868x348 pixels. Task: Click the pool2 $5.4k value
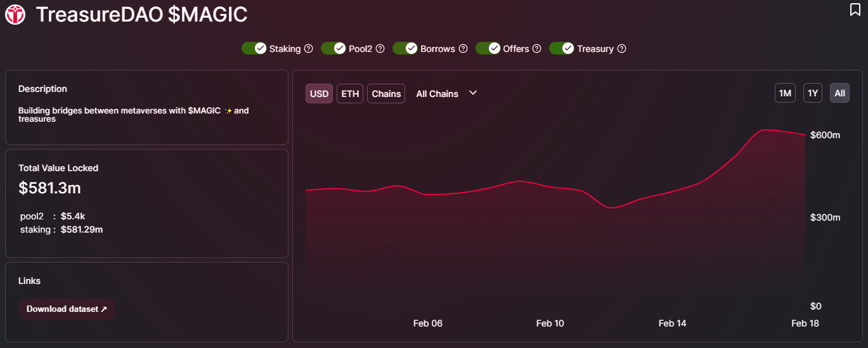73,216
